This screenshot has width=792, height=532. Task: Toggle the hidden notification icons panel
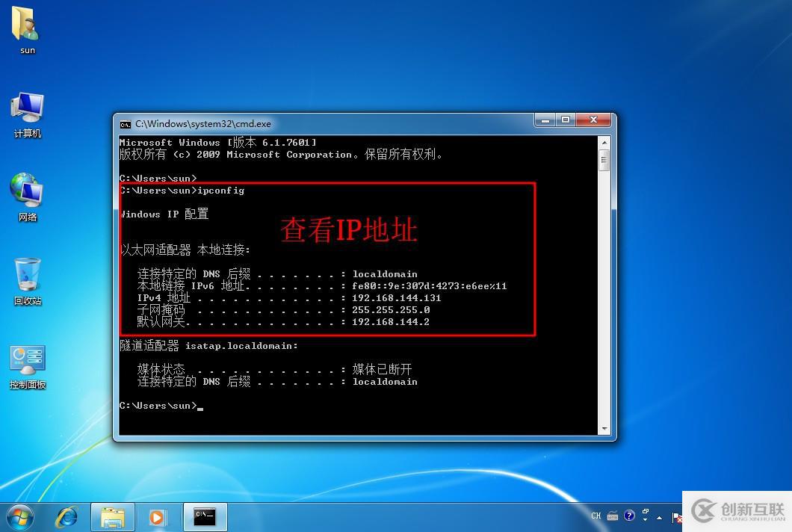pos(659,517)
